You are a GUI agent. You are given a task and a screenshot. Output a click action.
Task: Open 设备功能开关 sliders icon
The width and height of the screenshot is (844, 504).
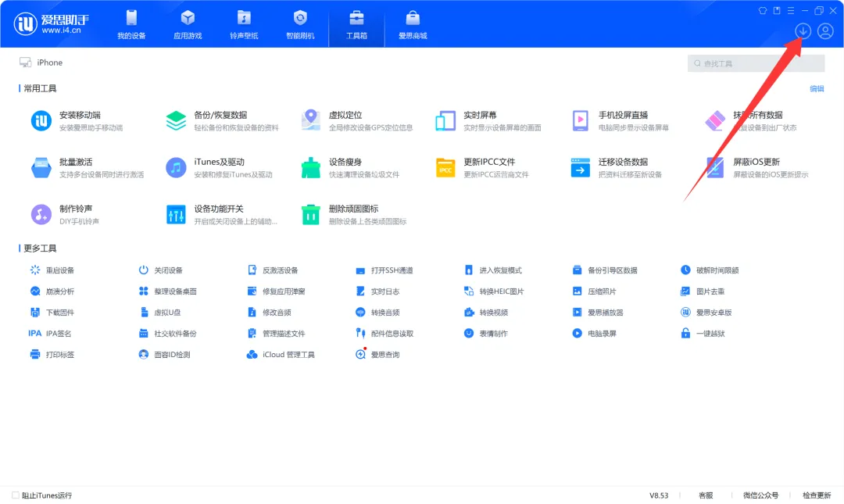pos(176,214)
